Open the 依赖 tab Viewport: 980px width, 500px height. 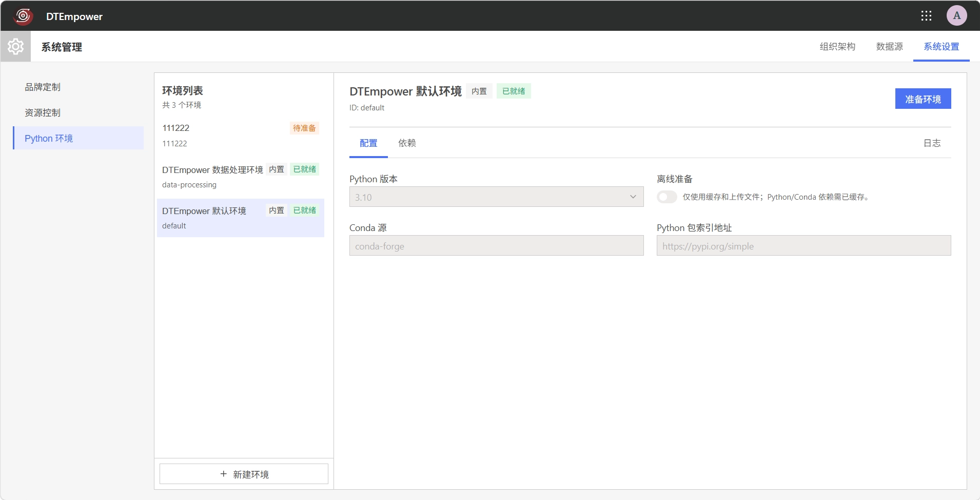[407, 143]
